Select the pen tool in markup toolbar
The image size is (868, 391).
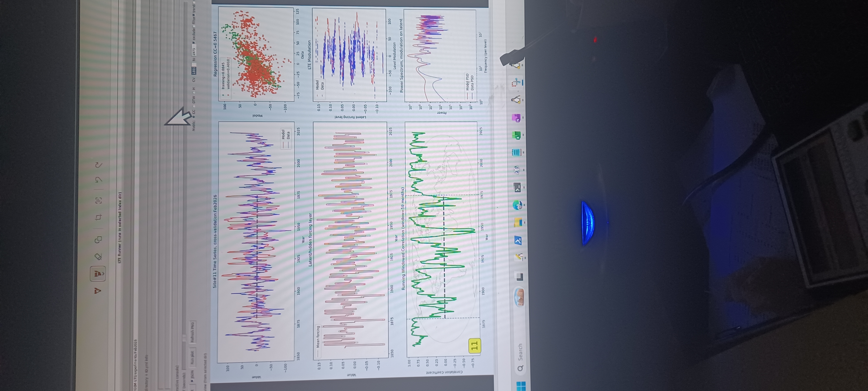[x=98, y=291]
